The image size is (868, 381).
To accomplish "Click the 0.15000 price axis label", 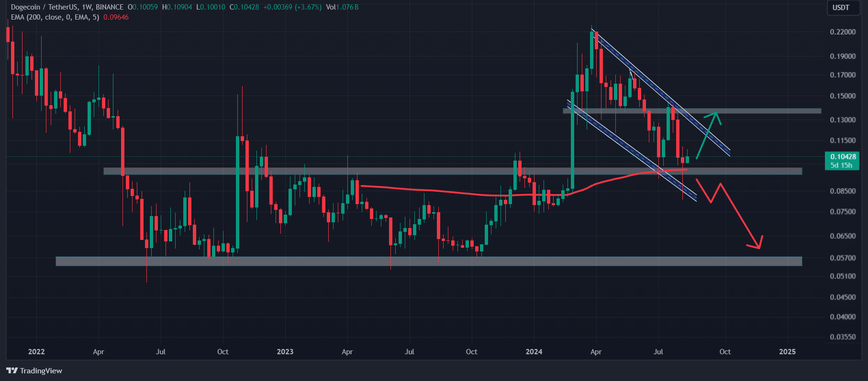I will pyautogui.click(x=843, y=96).
